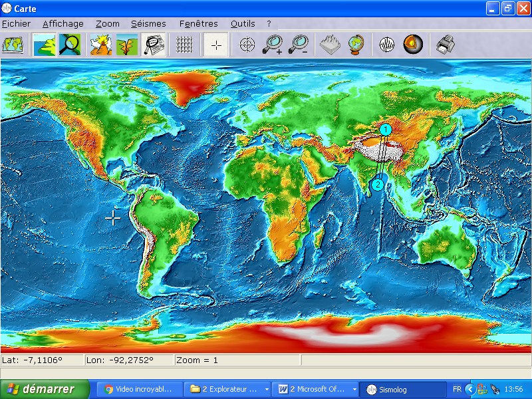Image resolution: width=532 pixels, height=399 pixels.
Task: Click the cracked-ground fault icon
Action: point(127,45)
